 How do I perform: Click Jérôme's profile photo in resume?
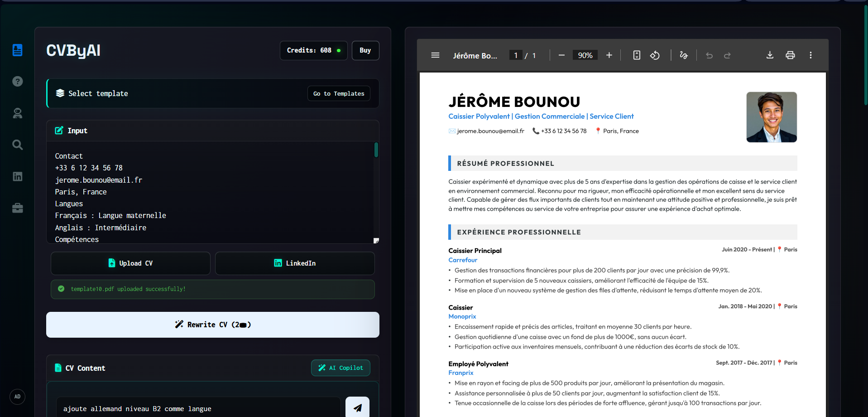pos(772,117)
